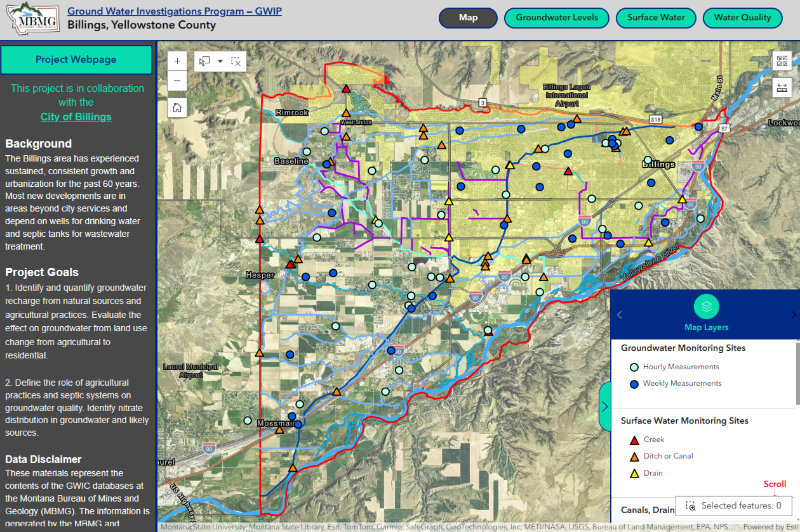Clear the current feature selection
This screenshot has height=532, width=800.
(x=237, y=61)
